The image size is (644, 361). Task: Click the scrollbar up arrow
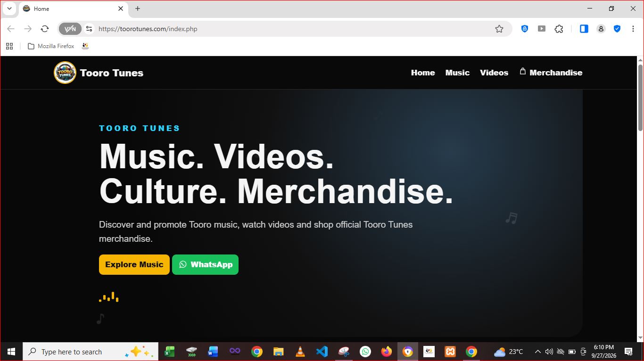(x=640, y=60)
